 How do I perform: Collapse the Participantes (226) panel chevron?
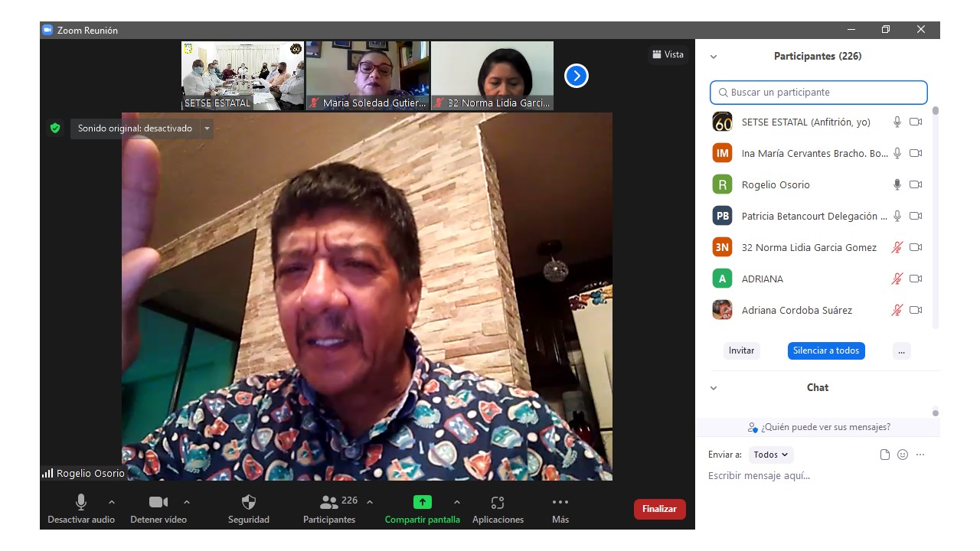714,57
